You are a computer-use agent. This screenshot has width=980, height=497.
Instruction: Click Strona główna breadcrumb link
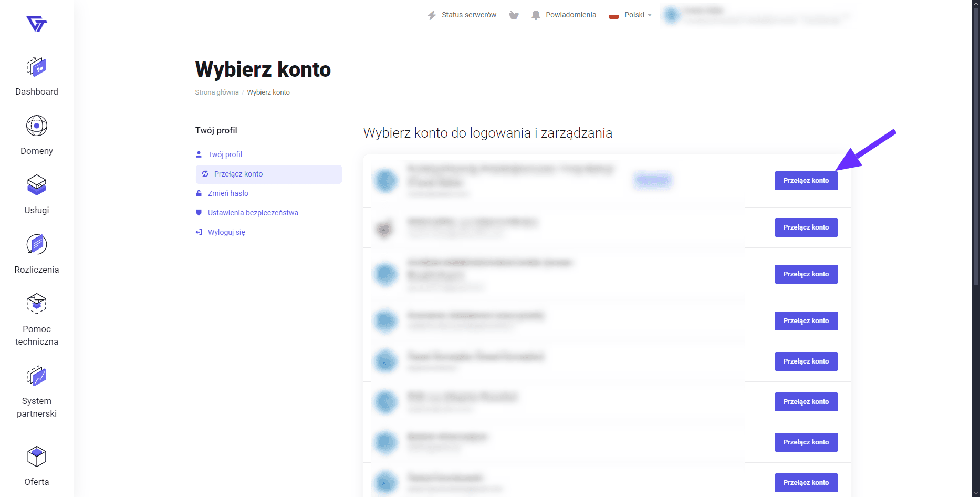coord(216,92)
